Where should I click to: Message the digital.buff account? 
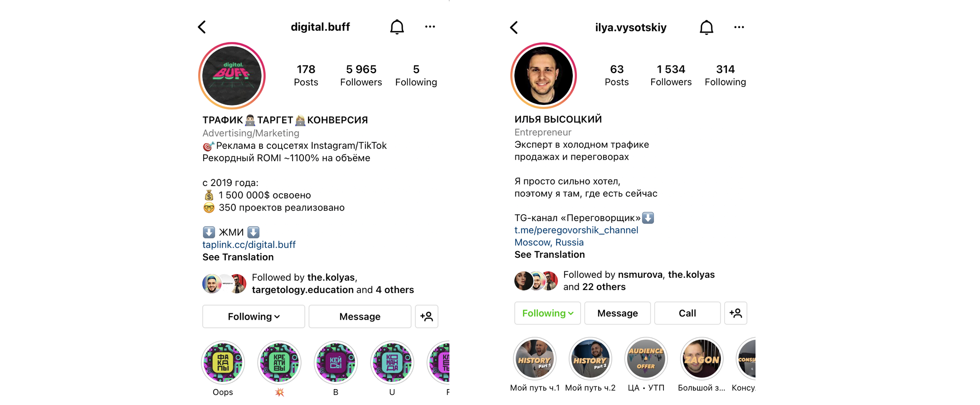(x=360, y=316)
